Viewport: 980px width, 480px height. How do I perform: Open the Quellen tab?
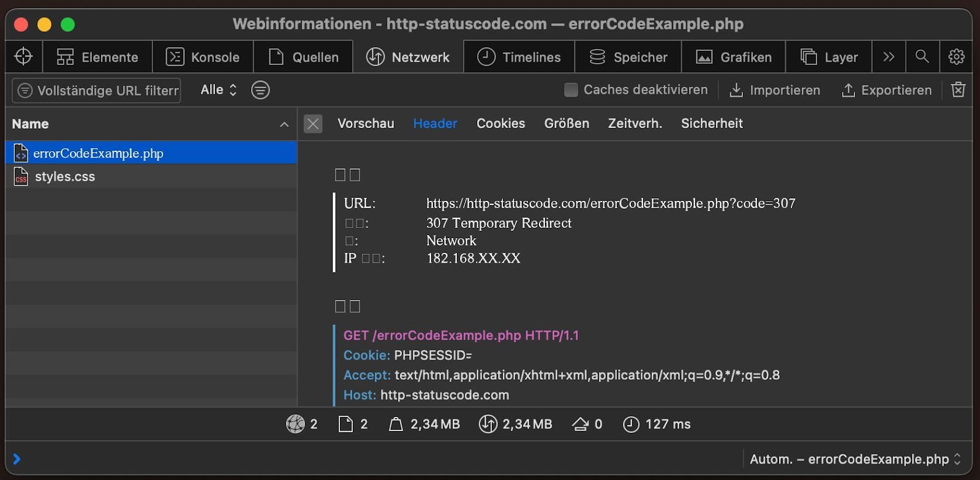click(303, 57)
